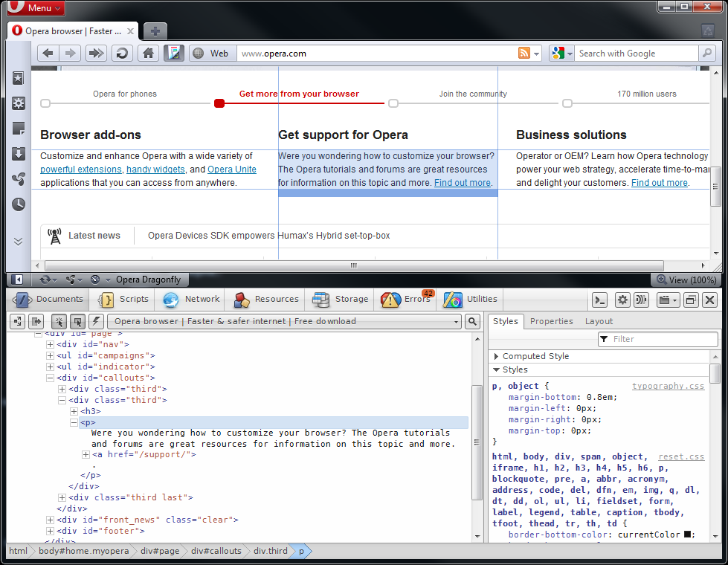Viewport: 728px width, 565px height.
Task: Go to the Home page
Action: (148, 54)
